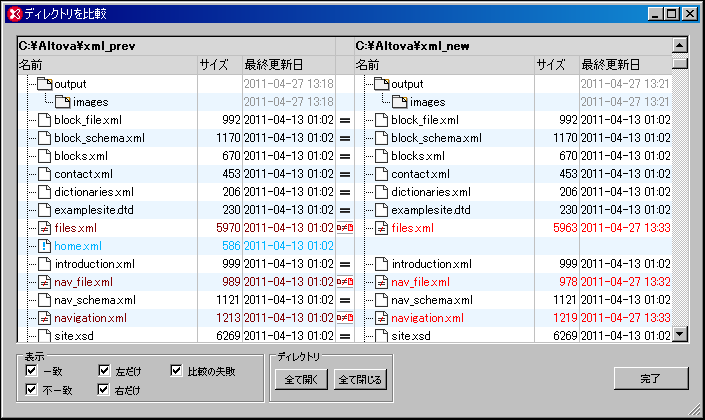Click date 2011-04-27 13:32 of nav_file.xml
Image resolution: width=705 pixels, height=420 pixels.
[625, 282]
